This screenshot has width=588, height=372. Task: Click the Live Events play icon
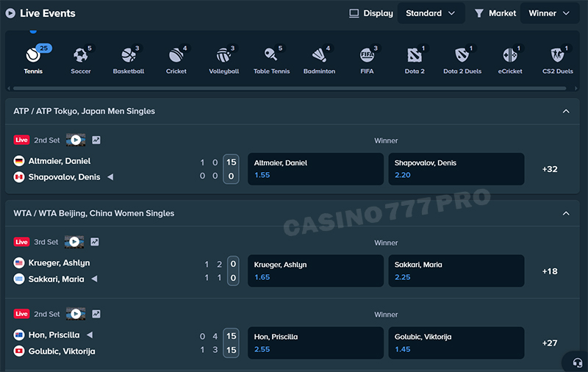[10, 13]
